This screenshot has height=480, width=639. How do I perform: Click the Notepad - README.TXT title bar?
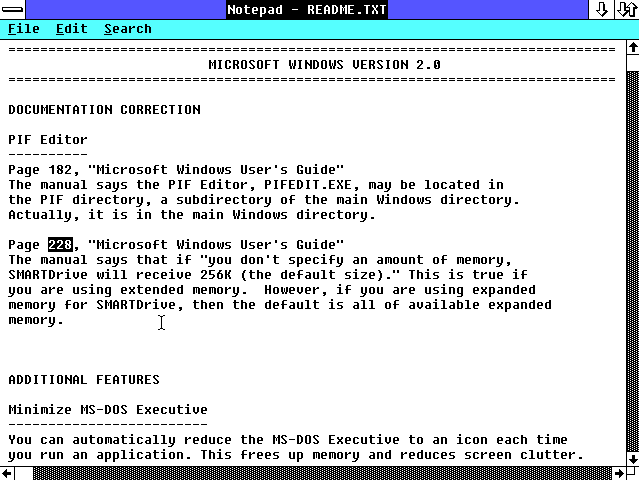coord(307,9)
